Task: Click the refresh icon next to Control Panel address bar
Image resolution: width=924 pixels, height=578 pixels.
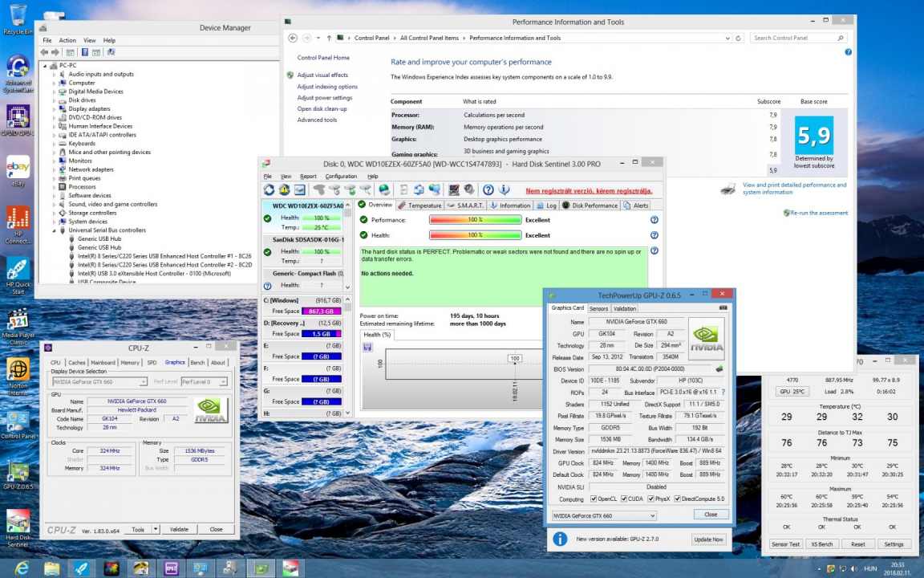Action: 738,38
